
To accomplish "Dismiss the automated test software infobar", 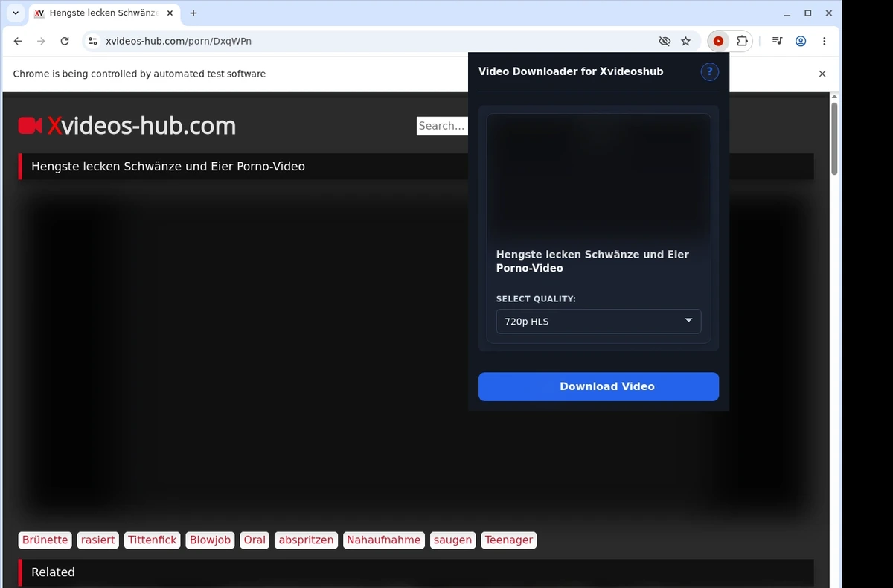I will [x=822, y=74].
